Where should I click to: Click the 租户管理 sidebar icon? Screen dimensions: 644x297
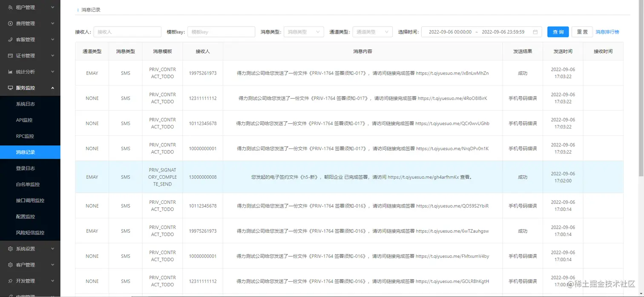point(10,7)
